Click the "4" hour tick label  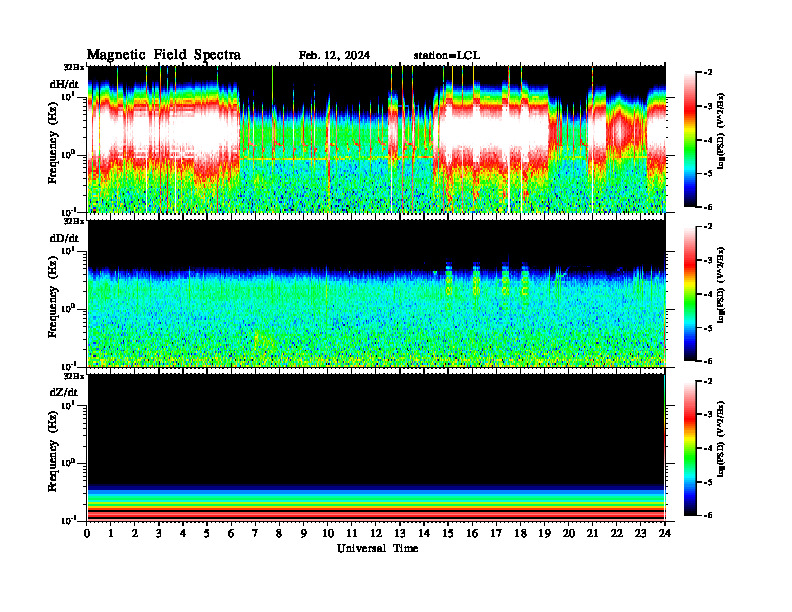pyautogui.click(x=183, y=533)
